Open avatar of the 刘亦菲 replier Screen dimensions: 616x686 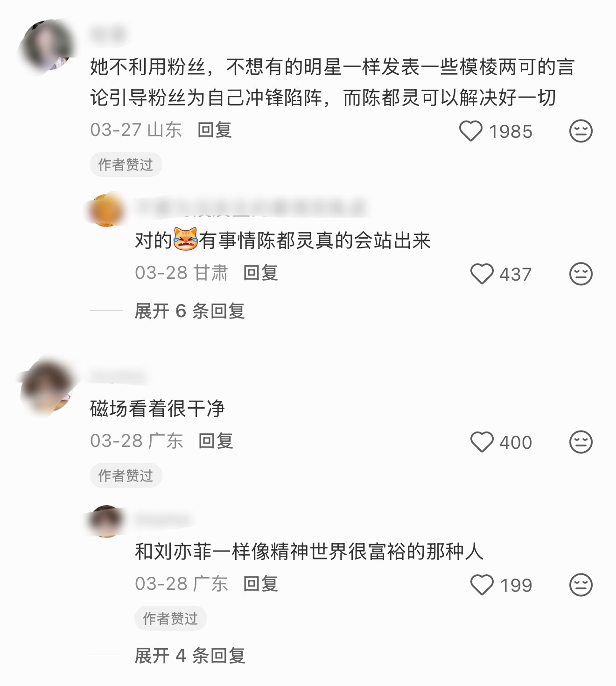(106, 521)
